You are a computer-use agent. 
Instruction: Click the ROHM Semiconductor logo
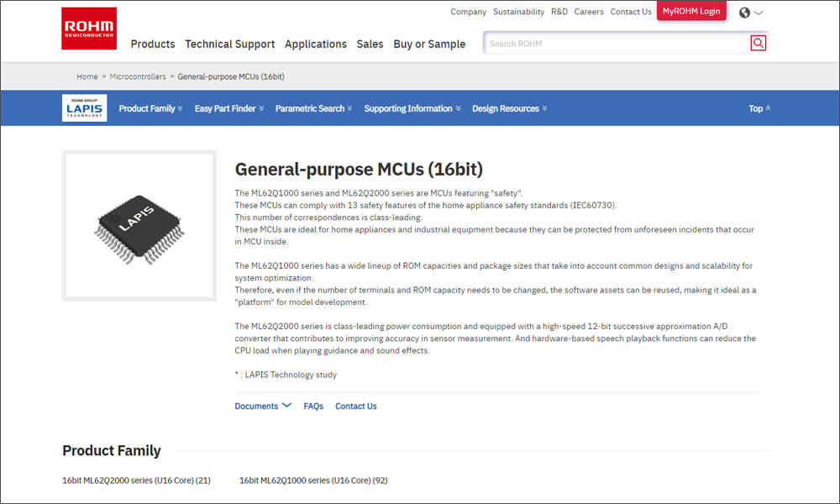[89, 29]
